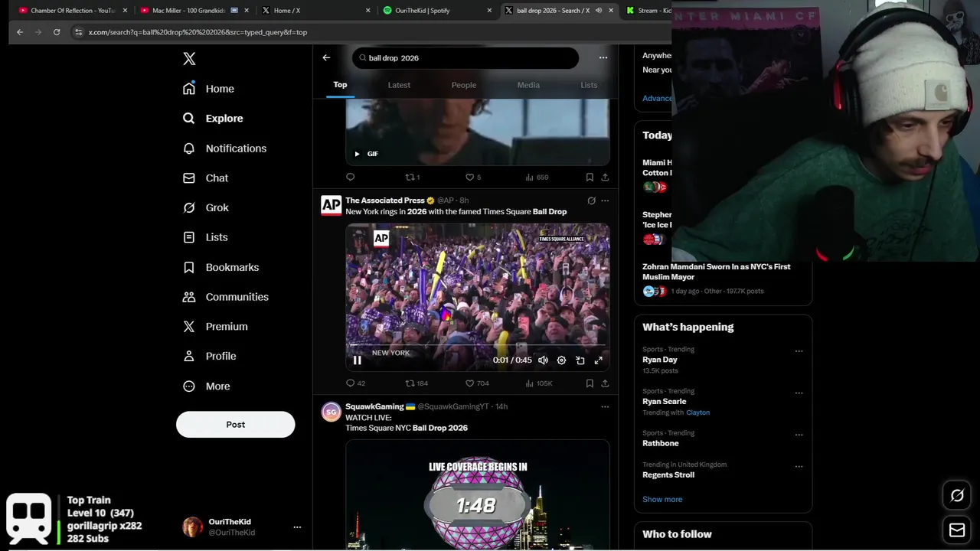Click Grok icon on AP post

click(x=591, y=201)
